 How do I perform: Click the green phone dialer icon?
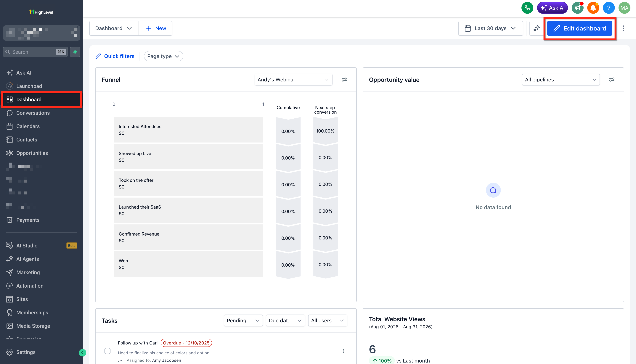[527, 8]
